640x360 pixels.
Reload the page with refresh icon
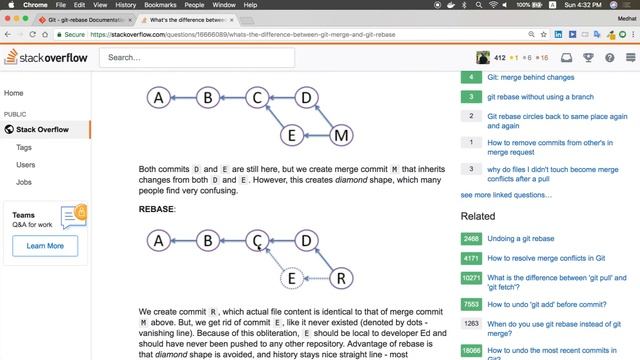coord(32,35)
